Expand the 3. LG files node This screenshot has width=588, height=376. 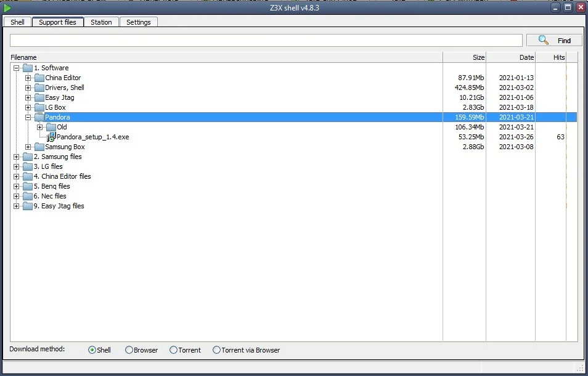tap(17, 166)
